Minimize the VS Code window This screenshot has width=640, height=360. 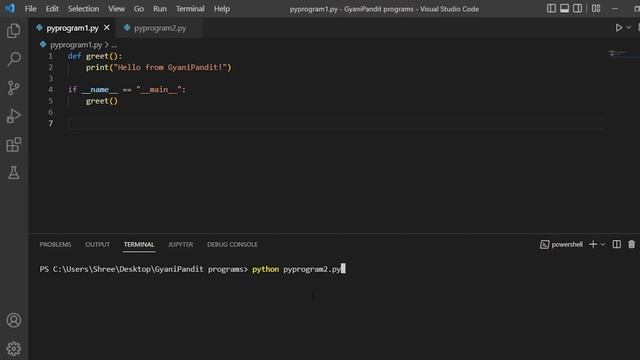(x=615, y=9)
